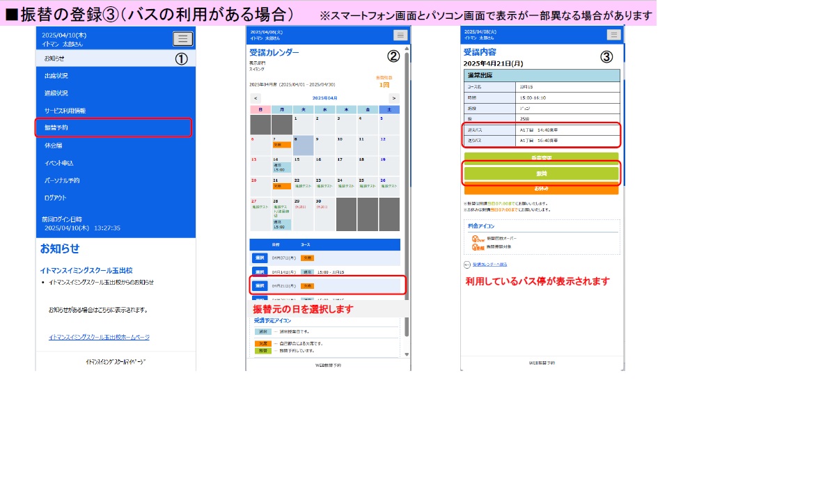Go to next month with > arrow
This screenshot has width=816, height=504.
394,98
